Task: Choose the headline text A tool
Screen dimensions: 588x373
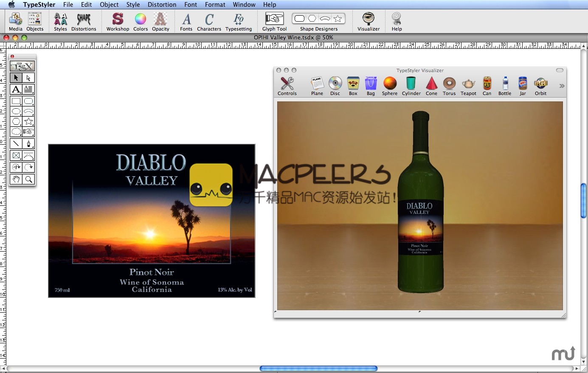Action: (x=16, y=89)
